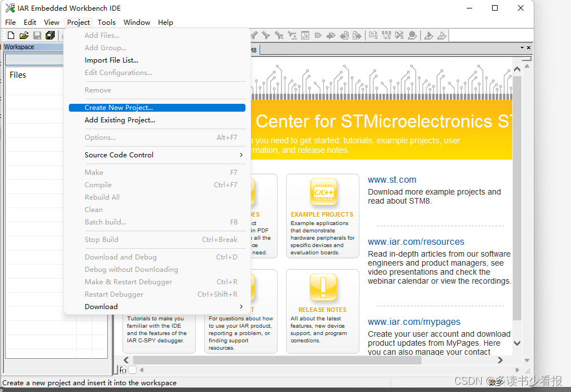
Task: Open the www.iar.com/mypages link
Action: pos(414,321)
